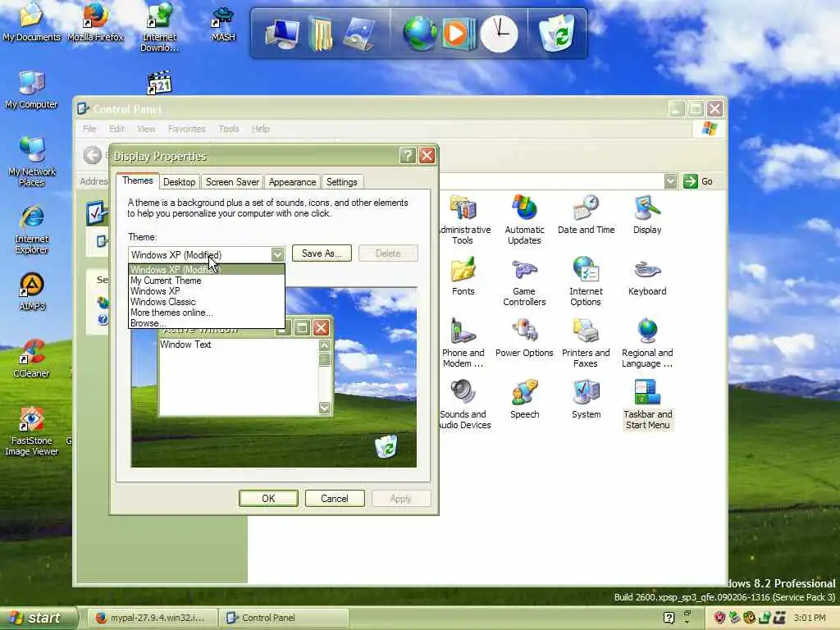The height and width of the screenshot is (630, 840).
Task: Click the orange media player dock icon
Action: point(458,33)
